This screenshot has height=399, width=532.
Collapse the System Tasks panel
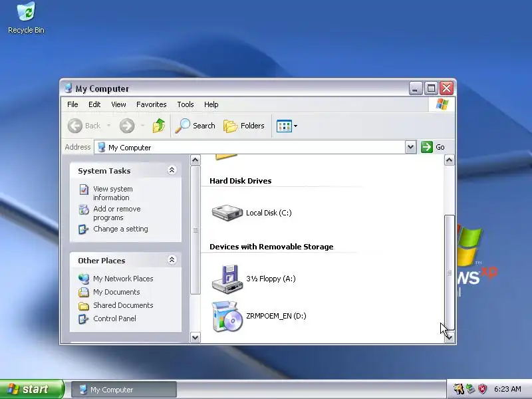pyautogui.click(x=172, y=170)
